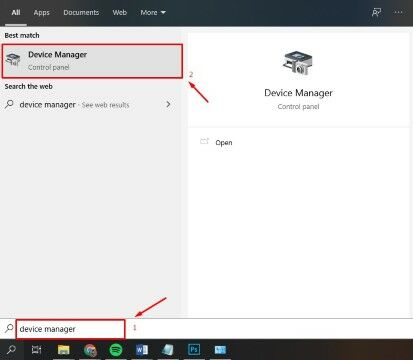Open the last blue app icon on taskbar
The image size is (413, 360).
click(220, 350)
